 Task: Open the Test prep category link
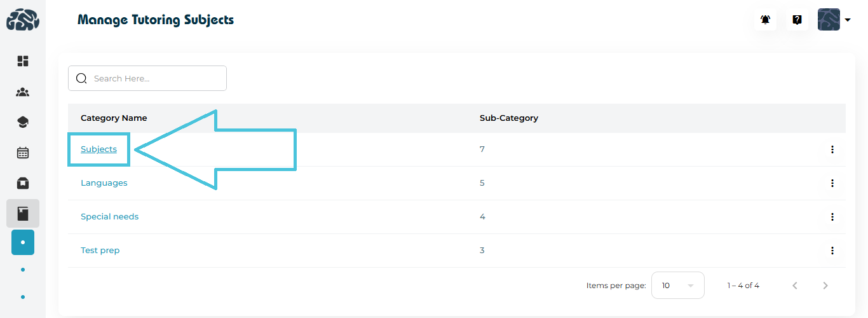pos(100,251)
